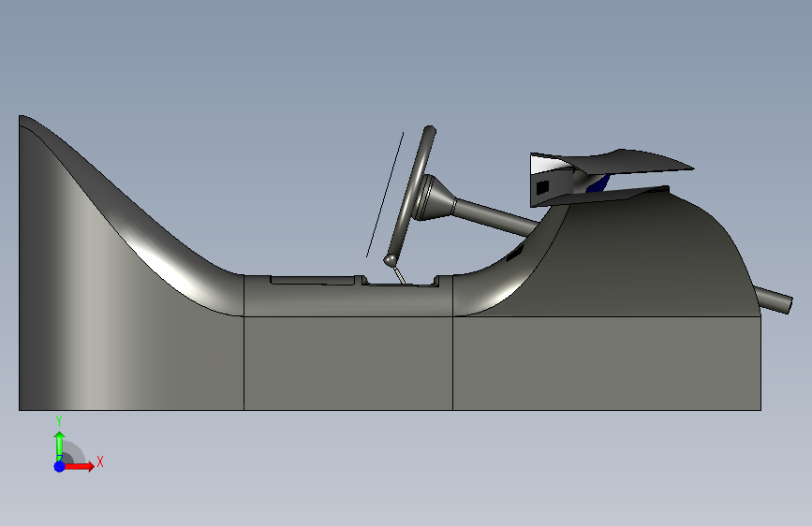Viewport: 812px width, 526px height.
Task: Select the round gear shift knob
Action: click(391, 259)
